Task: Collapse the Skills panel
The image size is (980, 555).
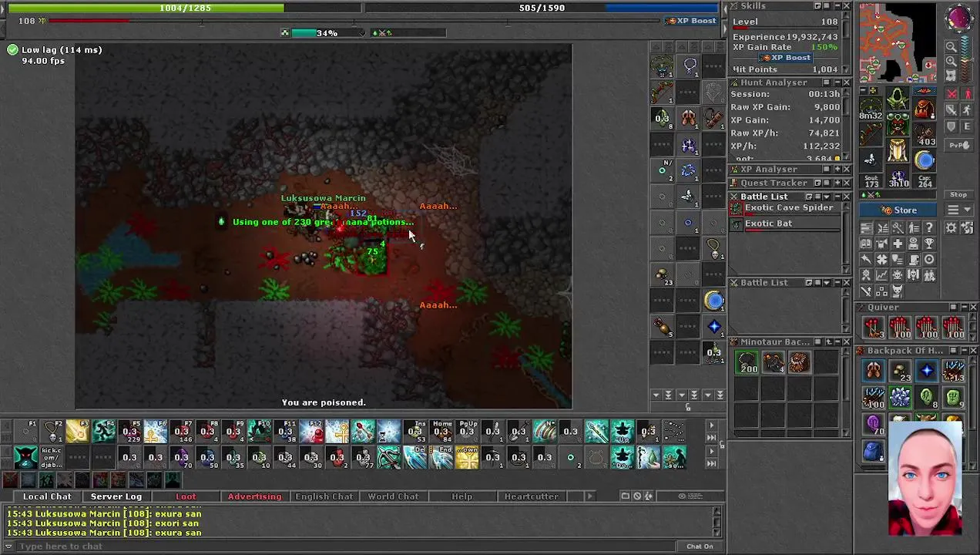Action: tap(836, 6)
